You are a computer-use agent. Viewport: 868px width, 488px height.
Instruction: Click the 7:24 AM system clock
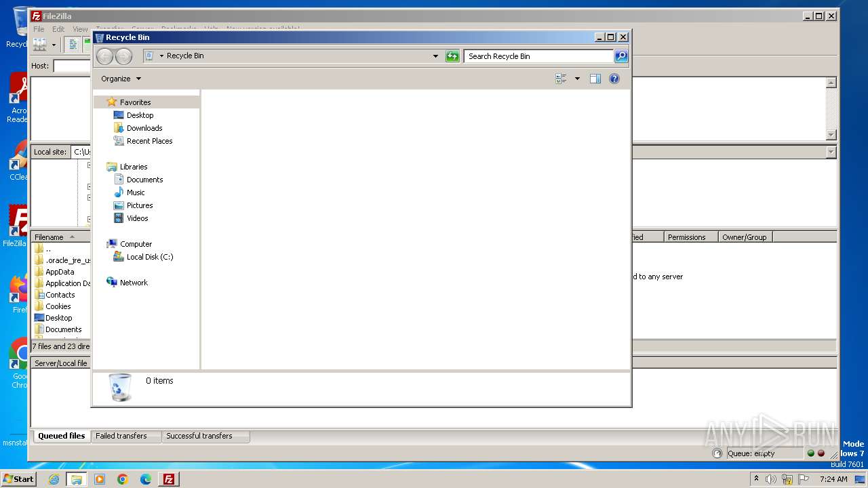(833, 479)
